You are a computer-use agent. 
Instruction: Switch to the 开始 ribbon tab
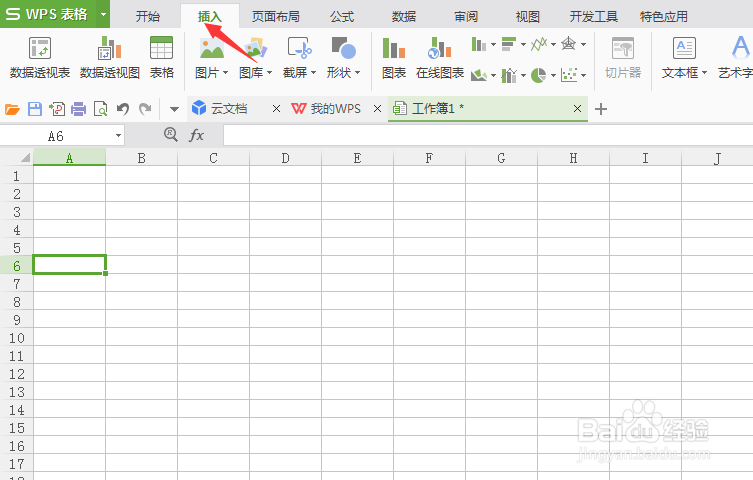pyautogui.click(x=147, y=17)
